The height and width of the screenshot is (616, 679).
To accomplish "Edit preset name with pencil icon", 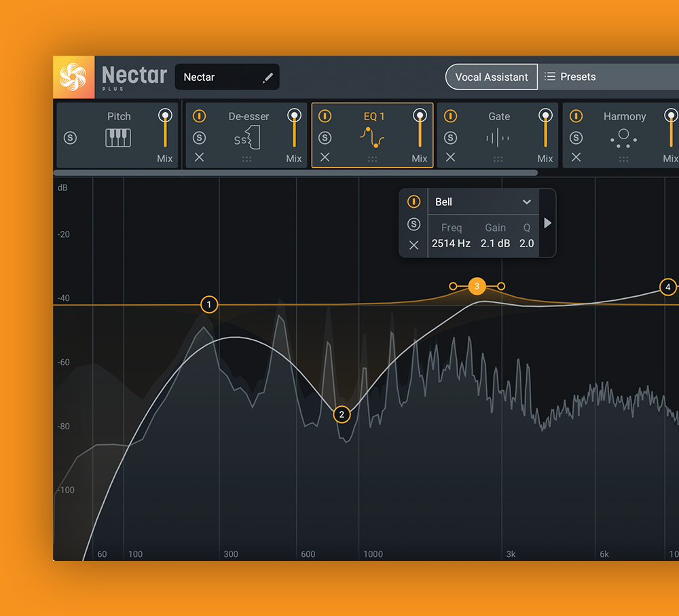I will click(268, 77).
